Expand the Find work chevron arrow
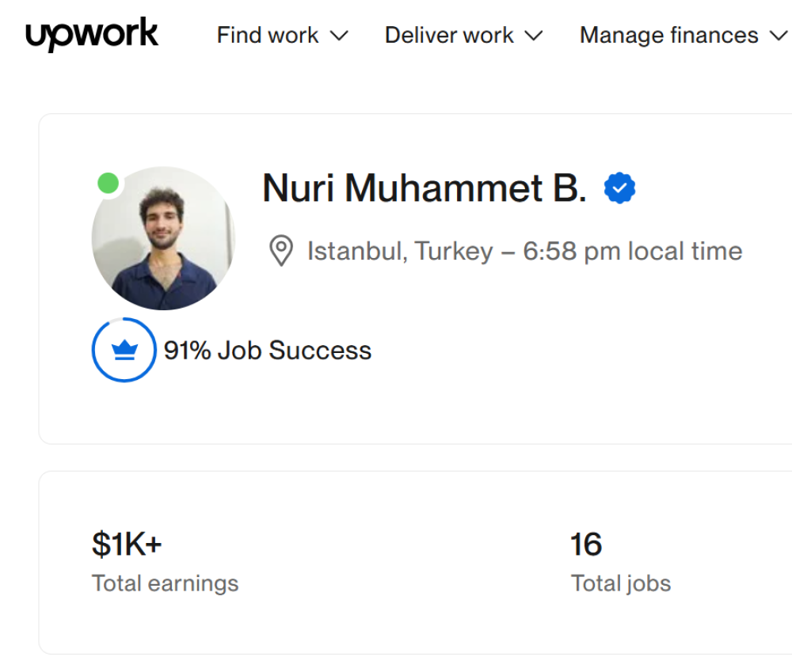 [339, 36]
